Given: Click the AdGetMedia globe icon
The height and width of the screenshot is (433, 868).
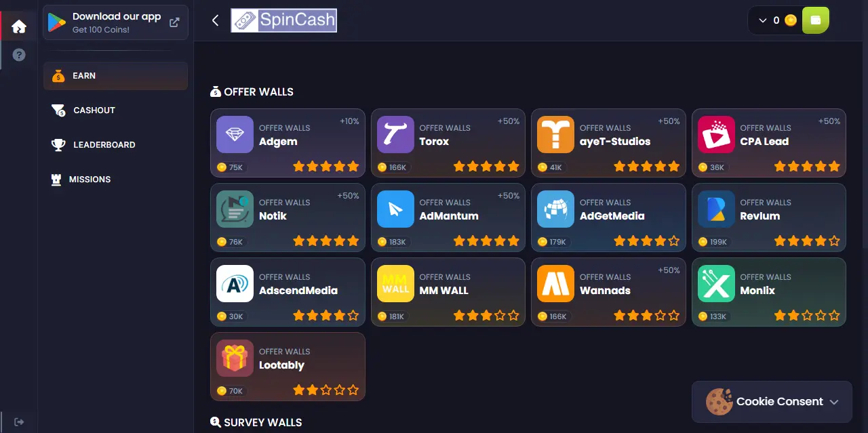Looking at the screenshot, I should (555, 209).
